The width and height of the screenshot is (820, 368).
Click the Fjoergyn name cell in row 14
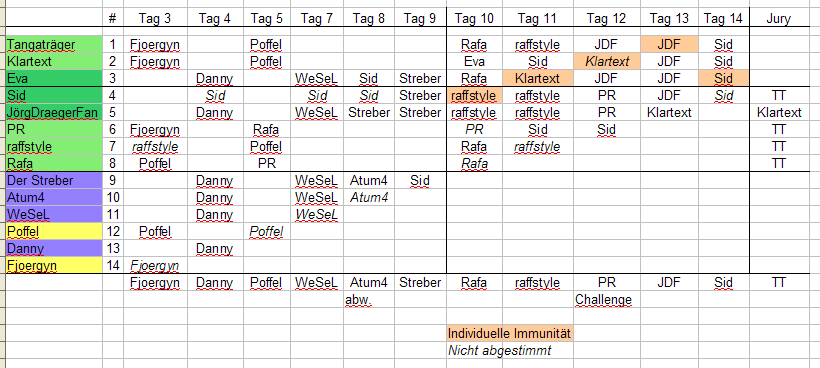[x=54, y=266]
